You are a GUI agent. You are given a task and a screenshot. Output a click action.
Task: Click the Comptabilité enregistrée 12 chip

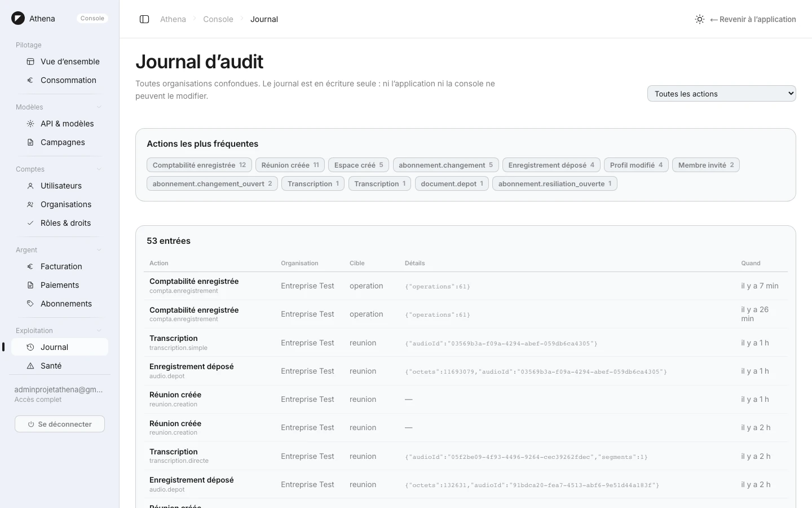199,165
